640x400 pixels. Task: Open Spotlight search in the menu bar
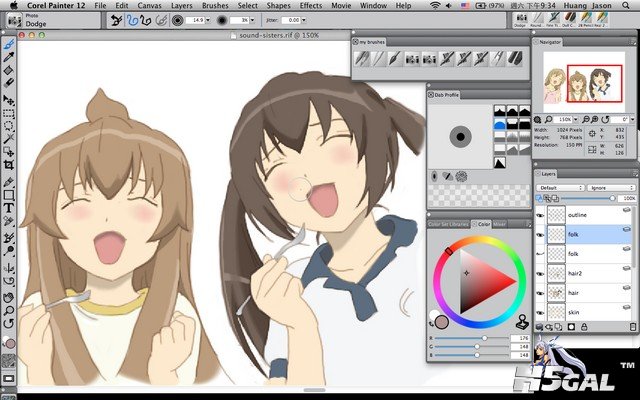coord(626,5)
